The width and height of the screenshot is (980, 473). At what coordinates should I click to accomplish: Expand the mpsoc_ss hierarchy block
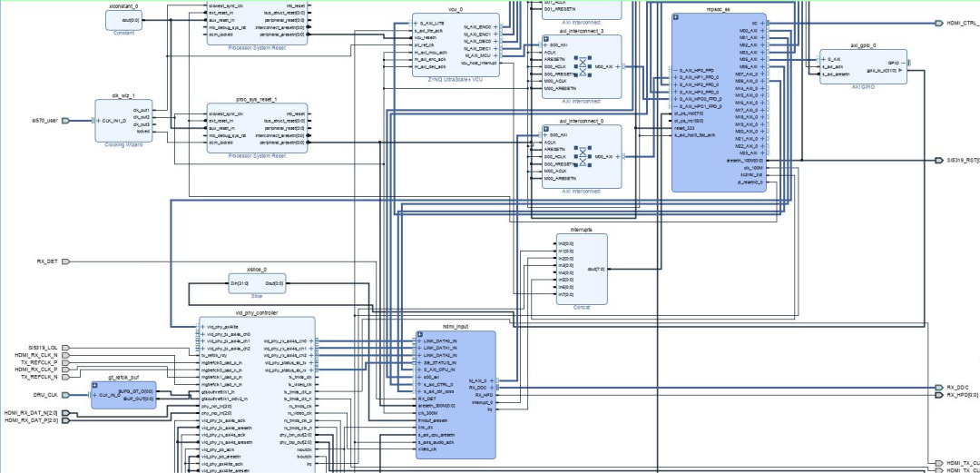pos(676,17)
